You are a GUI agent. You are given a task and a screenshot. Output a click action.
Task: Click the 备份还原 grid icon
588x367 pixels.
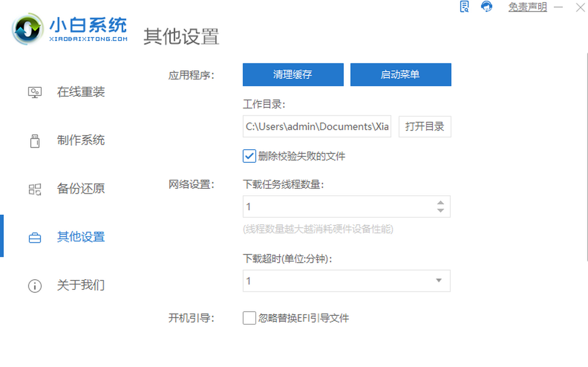[x=35, y=189]
